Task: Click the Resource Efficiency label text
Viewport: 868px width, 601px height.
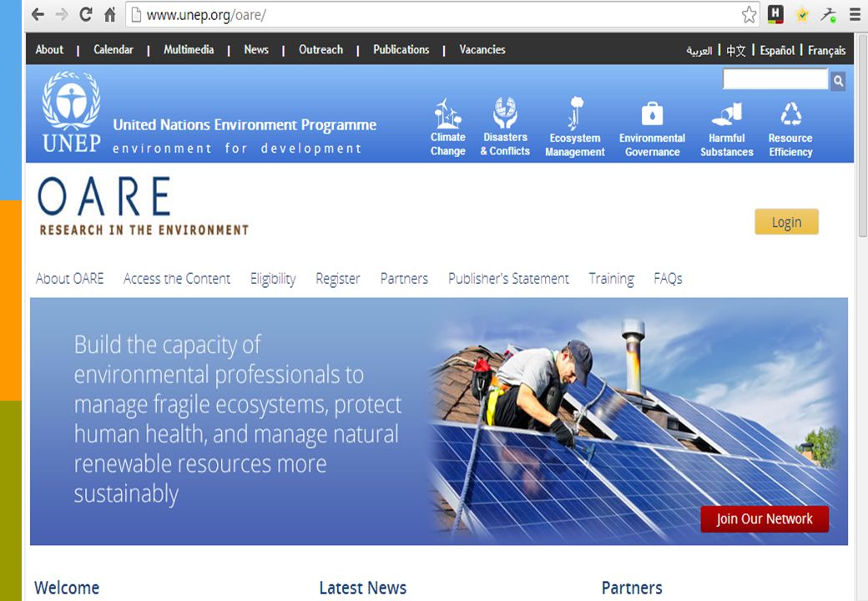Action: (x=790, y=145)
